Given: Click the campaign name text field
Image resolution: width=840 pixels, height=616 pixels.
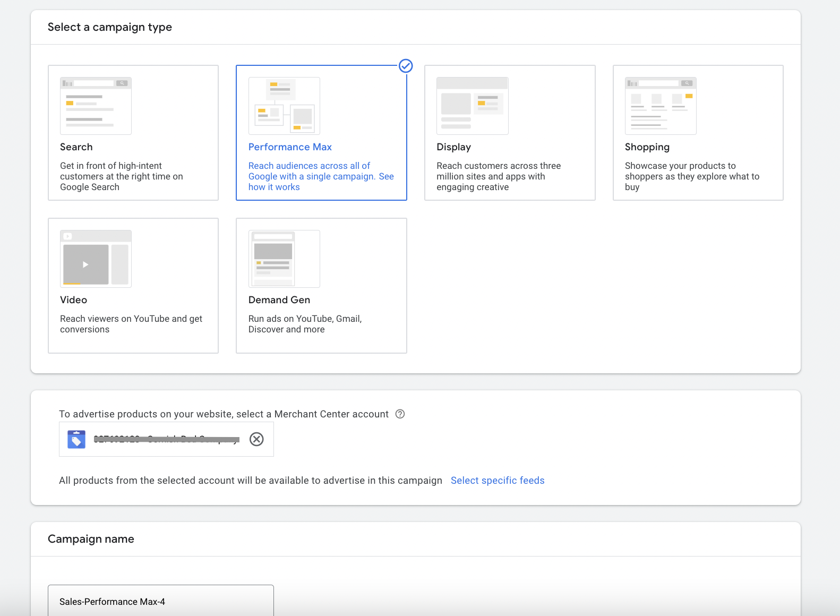Looking at the screenshot, I should [161, 601].
